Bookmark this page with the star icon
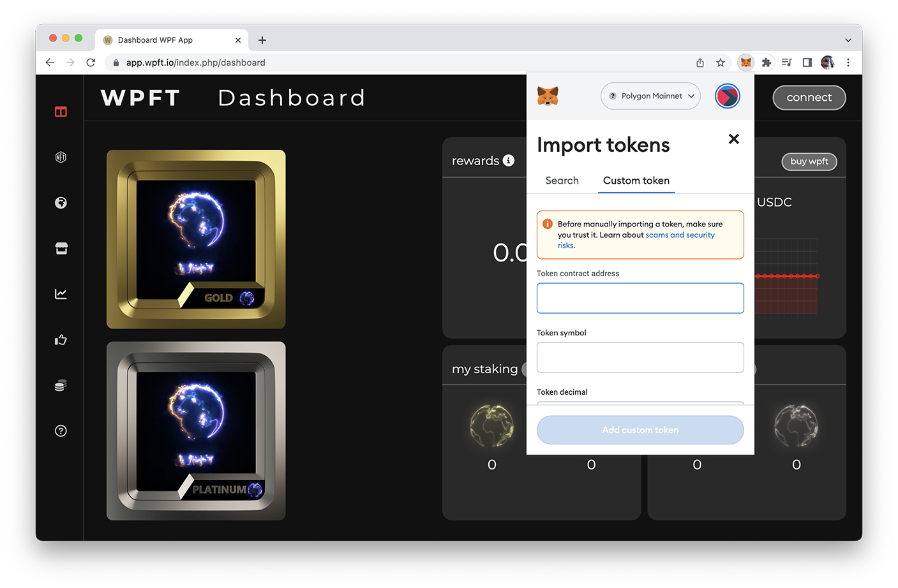The height and width of the screenshot is (588, 898). (x=721, y=62)
